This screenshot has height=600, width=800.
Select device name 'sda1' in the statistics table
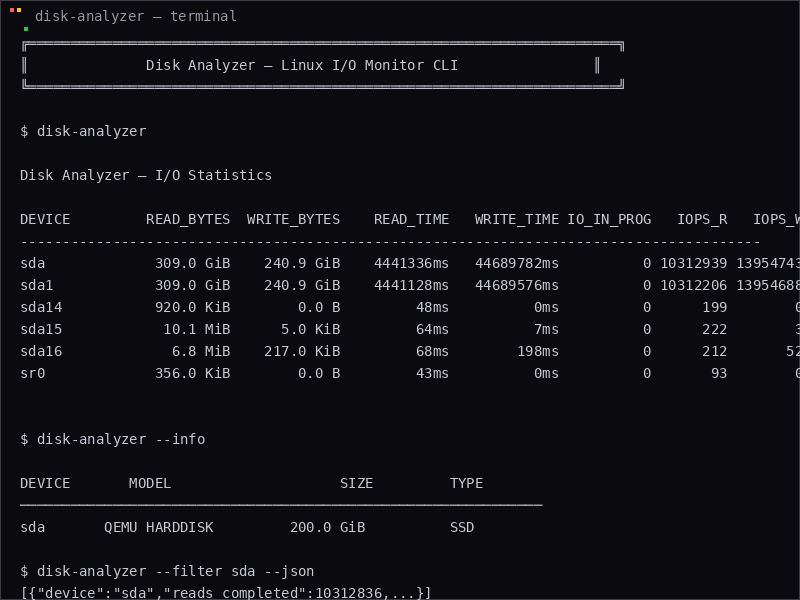[37, 286]
